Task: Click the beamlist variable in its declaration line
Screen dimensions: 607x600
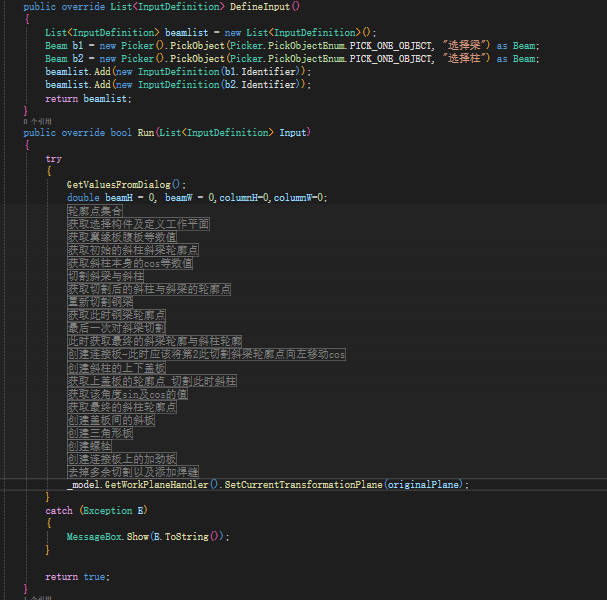Action: (187, 33)
